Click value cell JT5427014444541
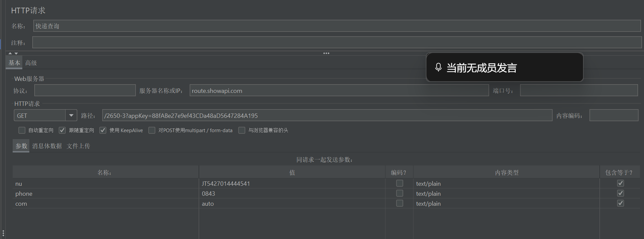The height and width of the screenshot is (239, 644). 292,183
